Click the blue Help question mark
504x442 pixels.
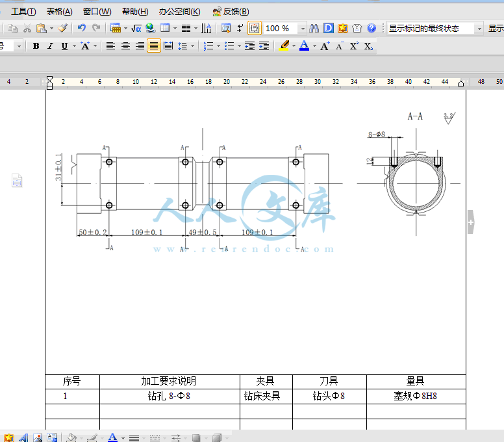pyautogui.click(x=372, y=29)
